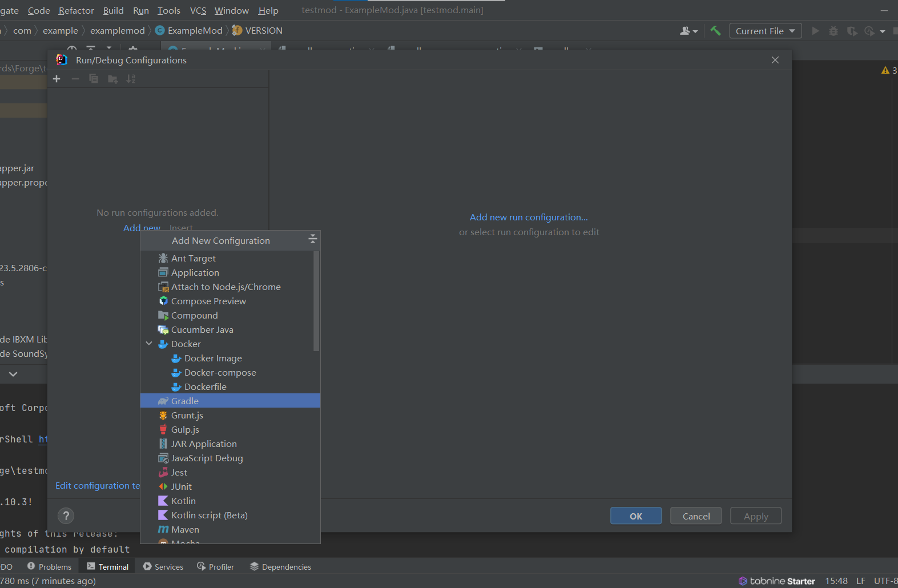898x588 pixels.
Task: Select Compose Preview configuration
Action: tap(230, 301)
